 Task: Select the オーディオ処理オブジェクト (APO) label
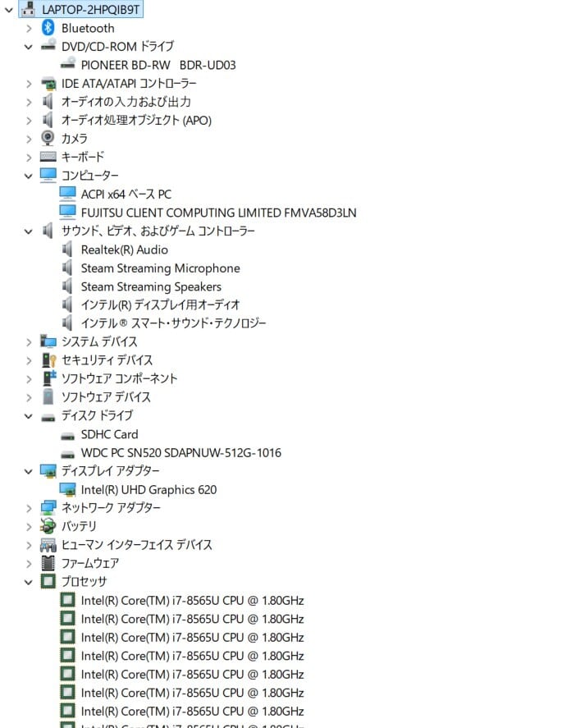click(x=136, y=121)
